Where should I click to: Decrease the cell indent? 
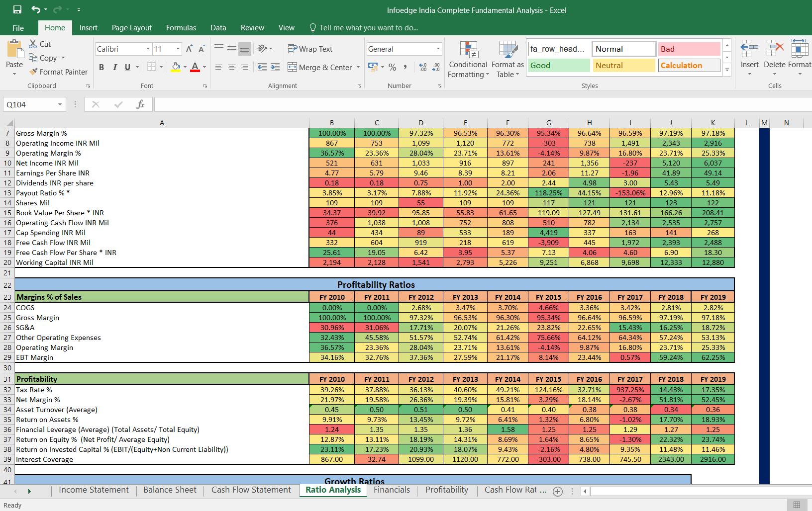262,67
